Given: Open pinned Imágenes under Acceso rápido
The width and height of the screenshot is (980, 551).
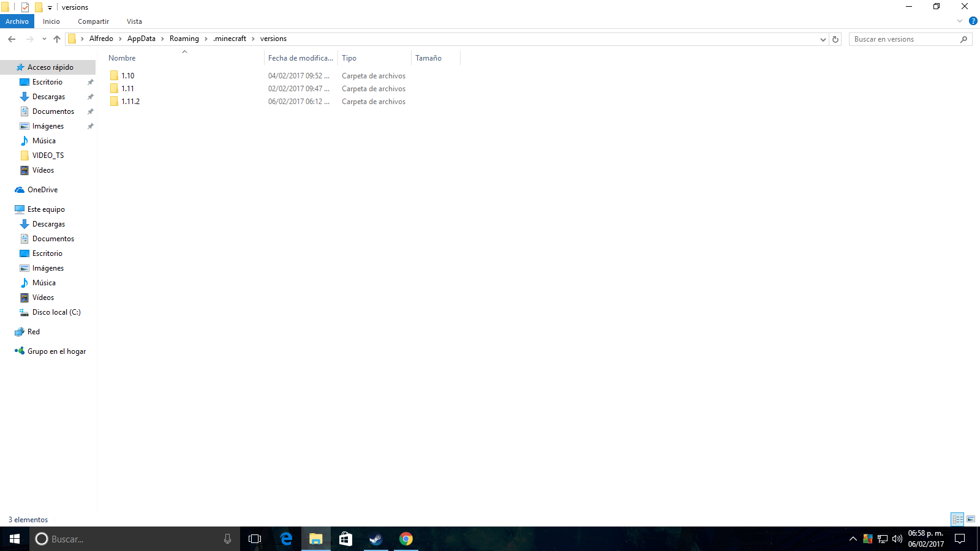Looking at the screenshot, I should pos(48,126).
